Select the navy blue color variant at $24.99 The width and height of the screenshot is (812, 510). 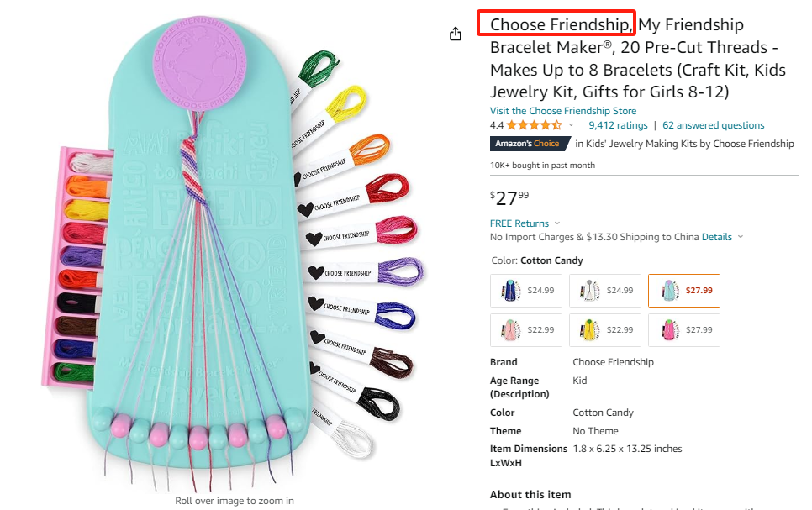(525, 291)
